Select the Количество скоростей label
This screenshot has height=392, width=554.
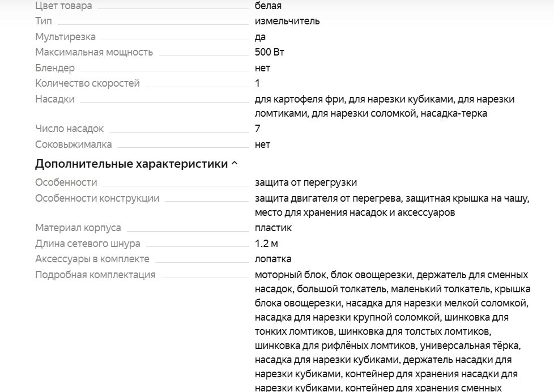tap(87, 83)
